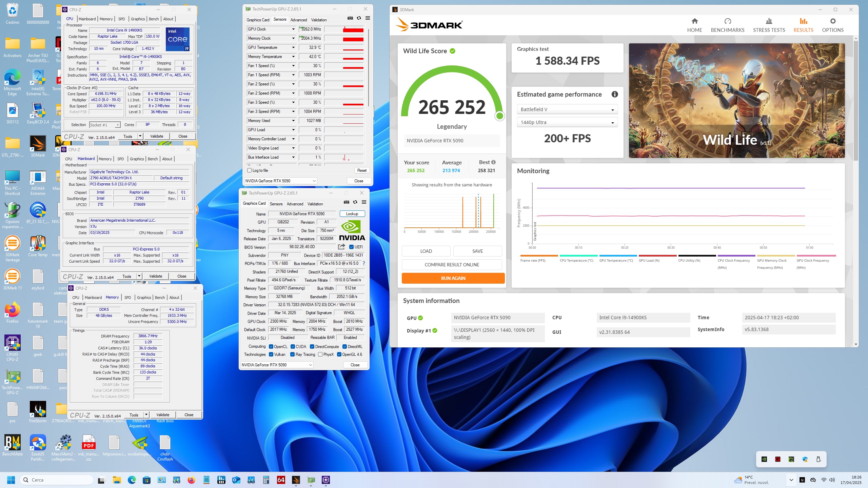868x488 pixels.
Task: Open BenchMate desktop icon
Action: click(x=13, y=445)
